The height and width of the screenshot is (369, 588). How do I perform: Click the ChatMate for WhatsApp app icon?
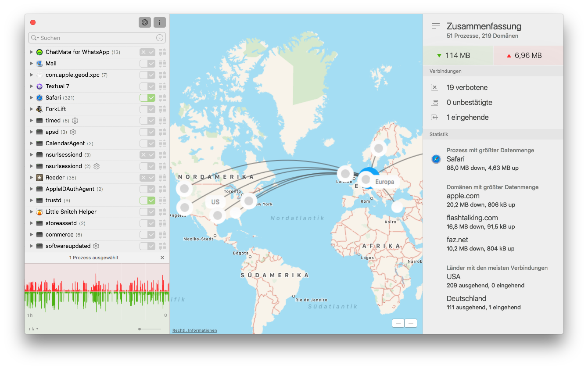click(39, 52)
